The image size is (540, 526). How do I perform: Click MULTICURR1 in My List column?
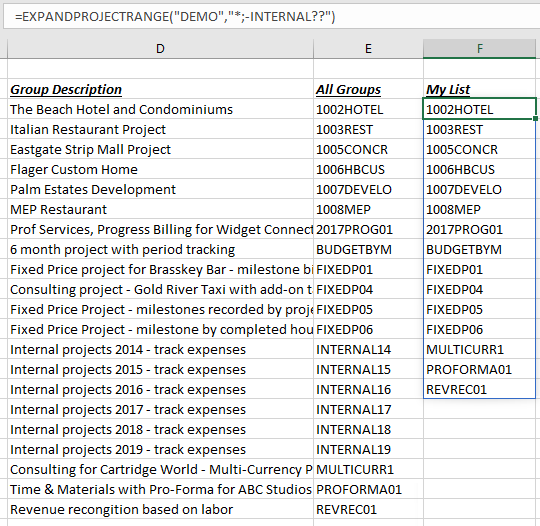(x=479, y=349)
